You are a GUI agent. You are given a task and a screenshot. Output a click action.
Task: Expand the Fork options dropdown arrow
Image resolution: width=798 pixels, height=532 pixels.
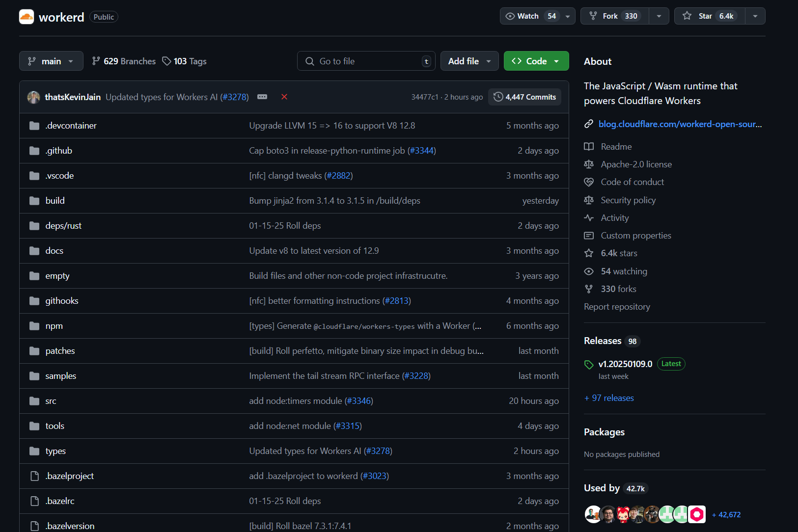click(659, 16)
